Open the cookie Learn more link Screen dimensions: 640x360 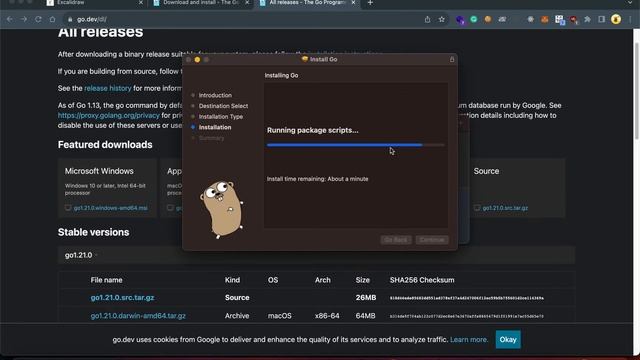[x=469, y=340]
